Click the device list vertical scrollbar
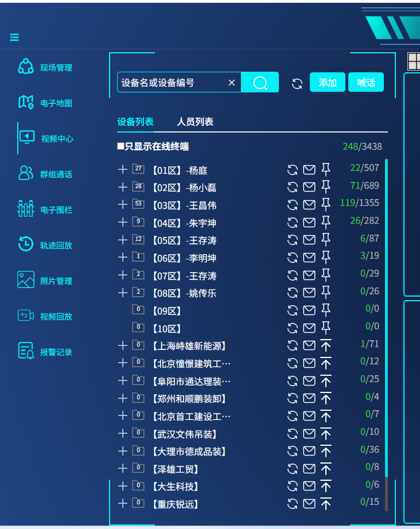420x529 pixels. (386, 316)
